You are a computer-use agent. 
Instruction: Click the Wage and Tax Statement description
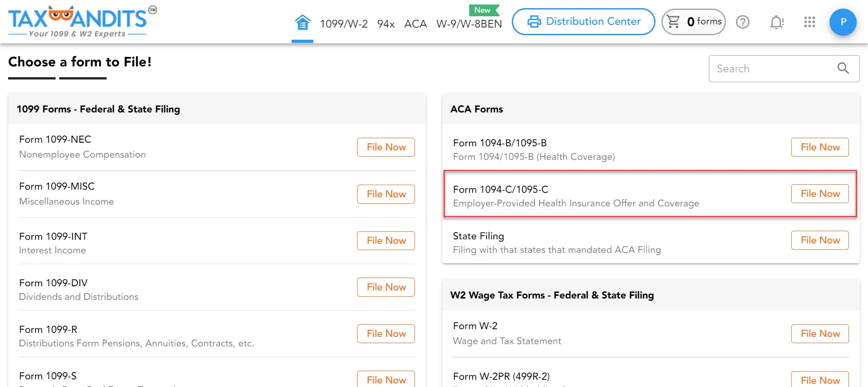pos(507,341)
